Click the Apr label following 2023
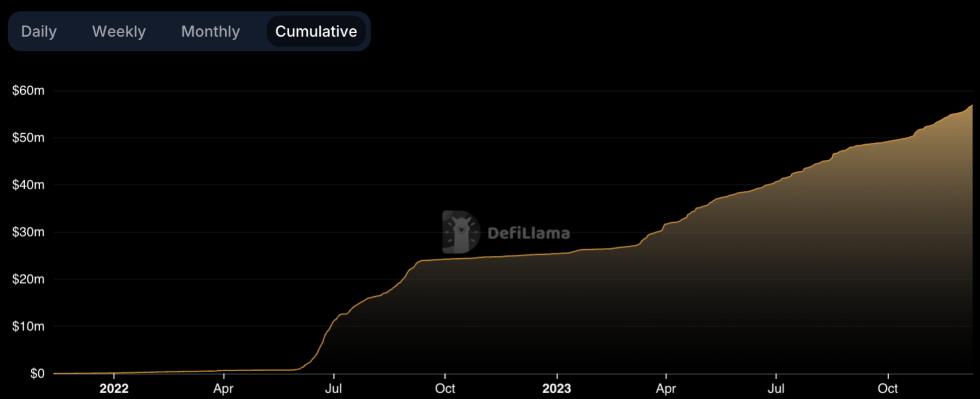This screenshot has width=980, height=399. 666,388
